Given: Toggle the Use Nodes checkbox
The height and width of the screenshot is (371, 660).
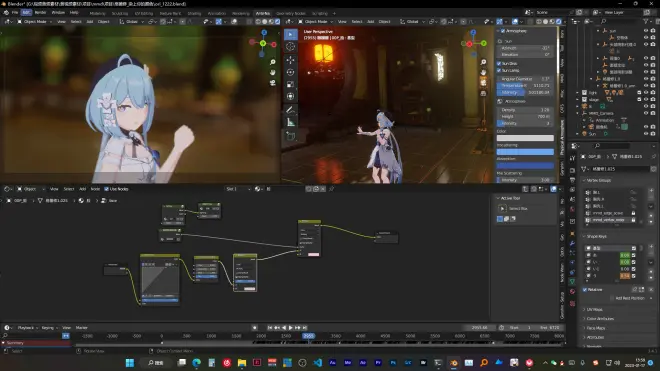Looking at the screenshot, I should [106, 189].
